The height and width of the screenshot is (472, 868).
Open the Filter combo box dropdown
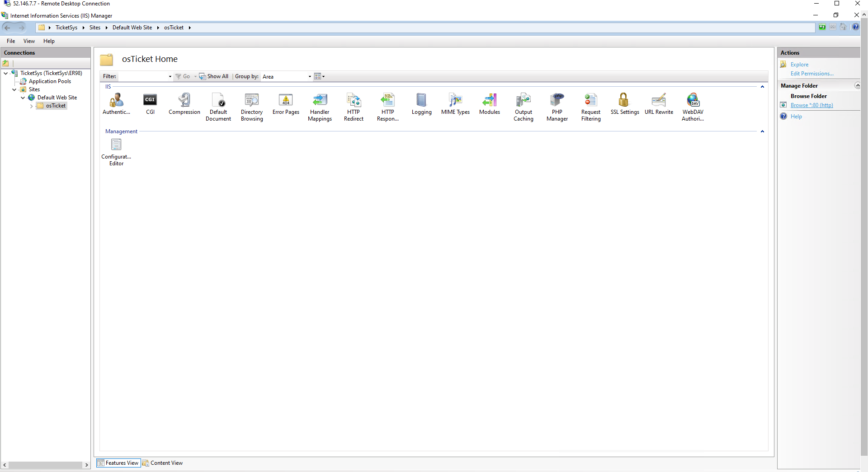click(x=170, y=76)
